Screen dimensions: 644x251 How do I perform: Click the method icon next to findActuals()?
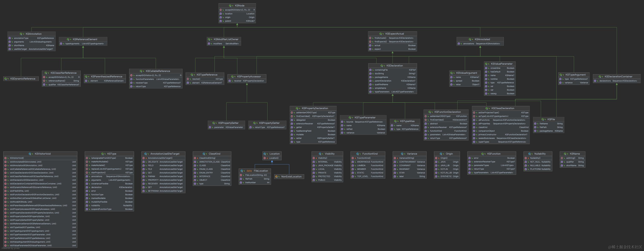[x=370, y=38]
